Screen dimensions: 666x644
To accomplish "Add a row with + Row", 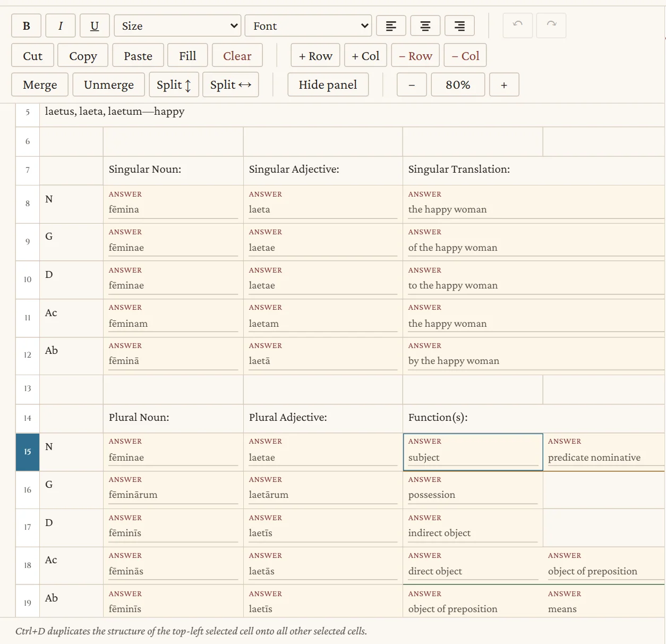I will [x=315, y=56].
